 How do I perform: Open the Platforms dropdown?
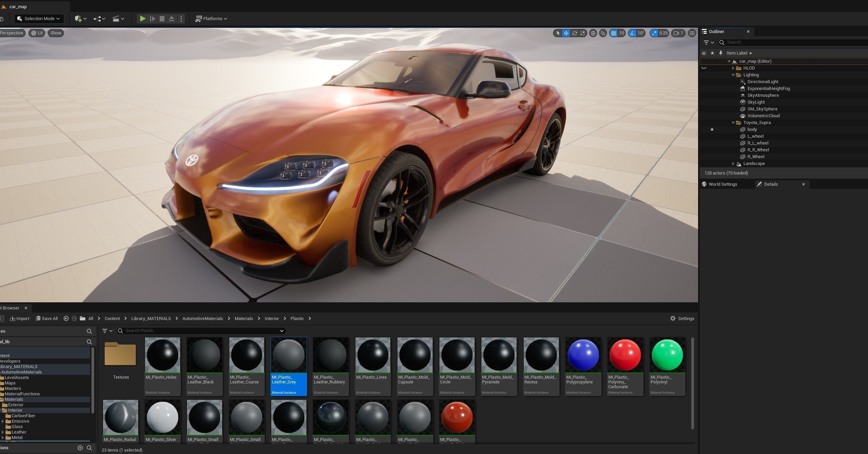pos(211,19)
